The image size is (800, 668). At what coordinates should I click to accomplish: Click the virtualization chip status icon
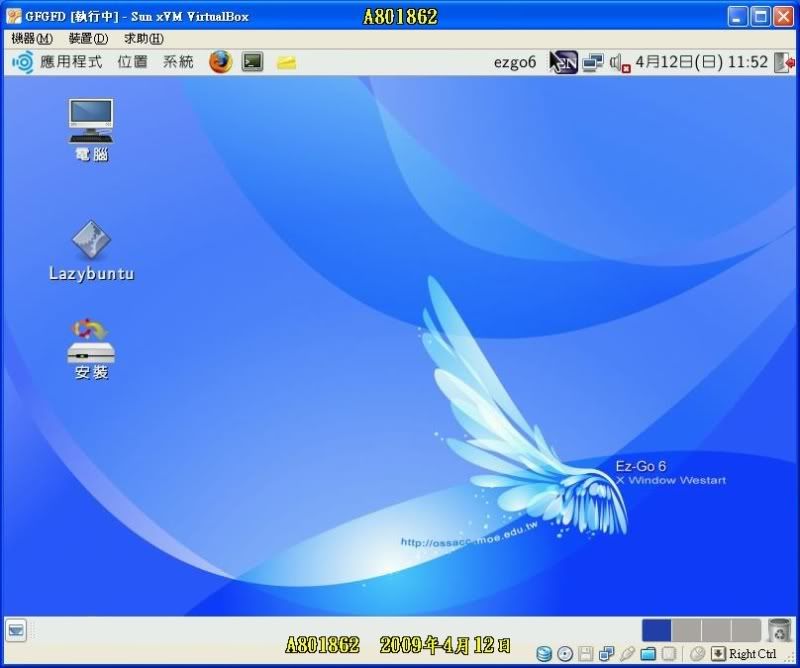[669, 654]
